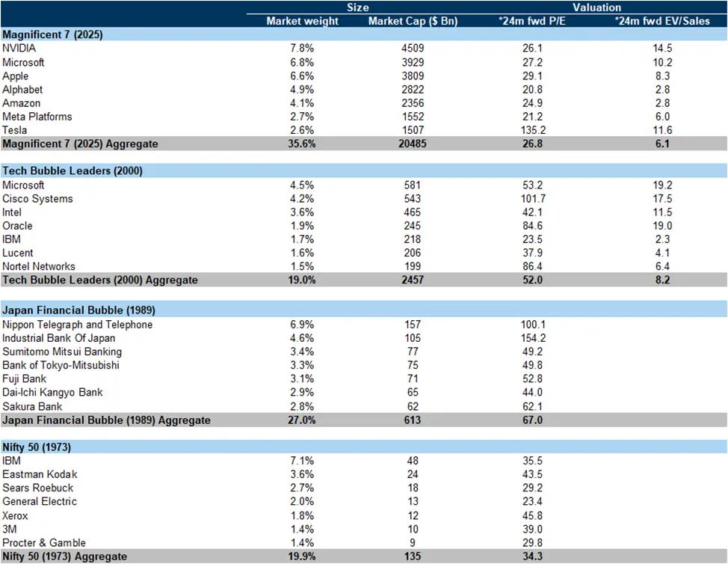The image size is (728, 564).
Task: Select the Japan Financial Bubble (1989) Aggregate row
Action: pyautogui.click(x=364, y=420)
